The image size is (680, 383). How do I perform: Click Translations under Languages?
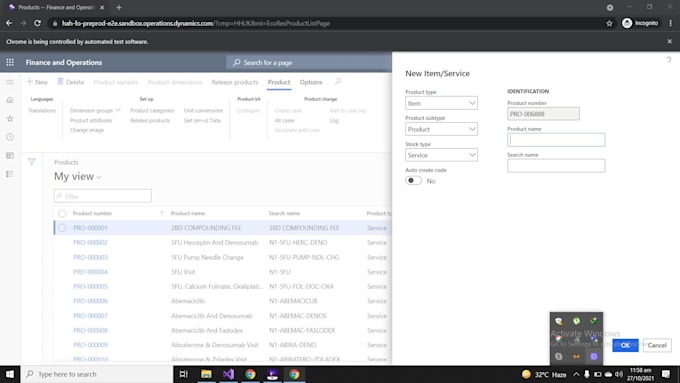click(42, 111)
